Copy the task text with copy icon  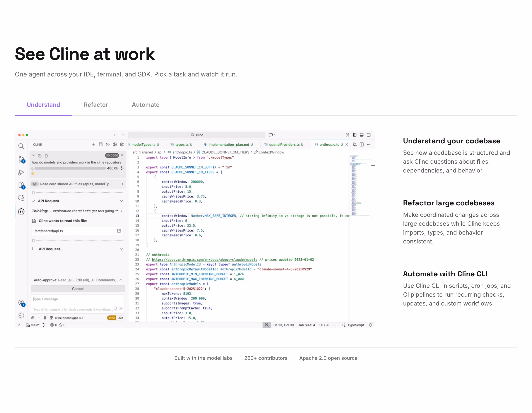pos(40,156)
